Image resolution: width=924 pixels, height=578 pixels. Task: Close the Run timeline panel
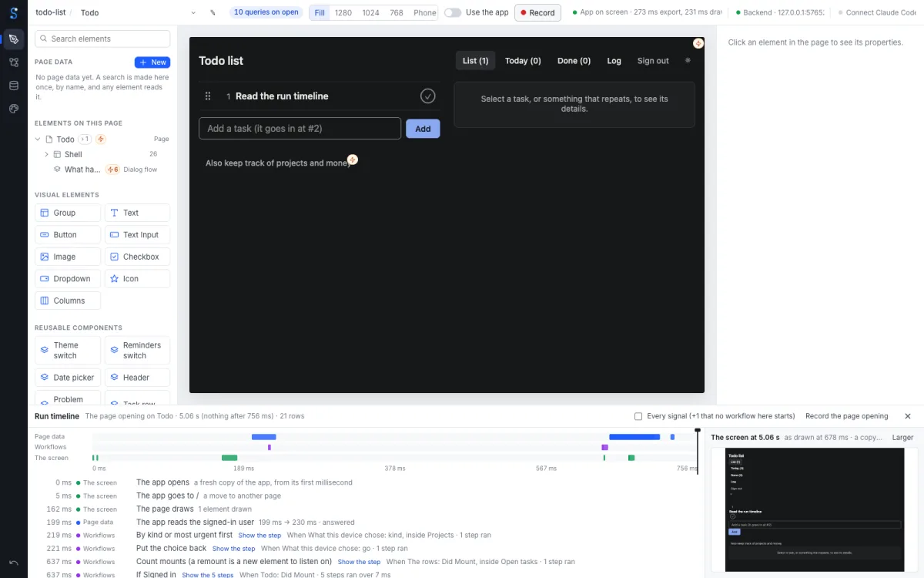[908, 416]
